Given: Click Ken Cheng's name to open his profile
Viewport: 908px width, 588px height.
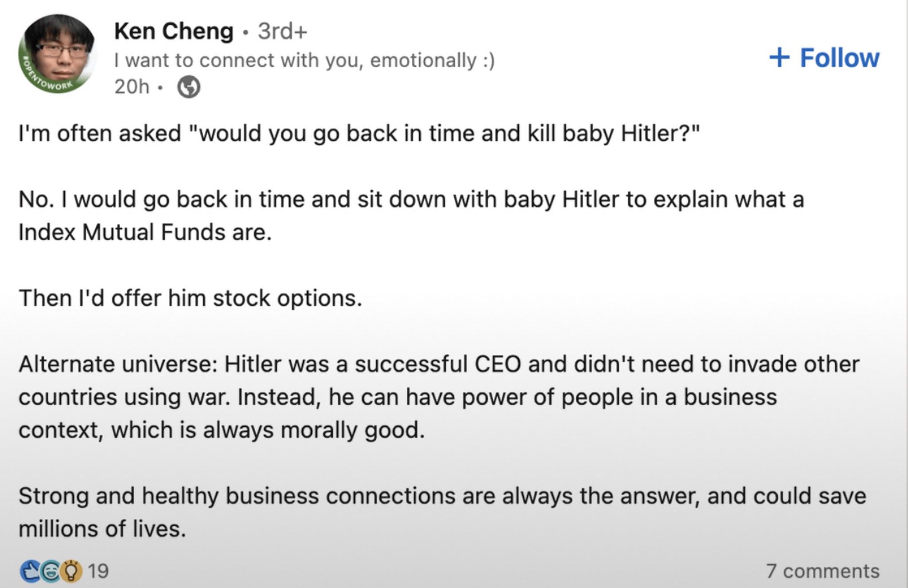Looking at the screenshot, I should pyautogui.click(x=172, y=31).
